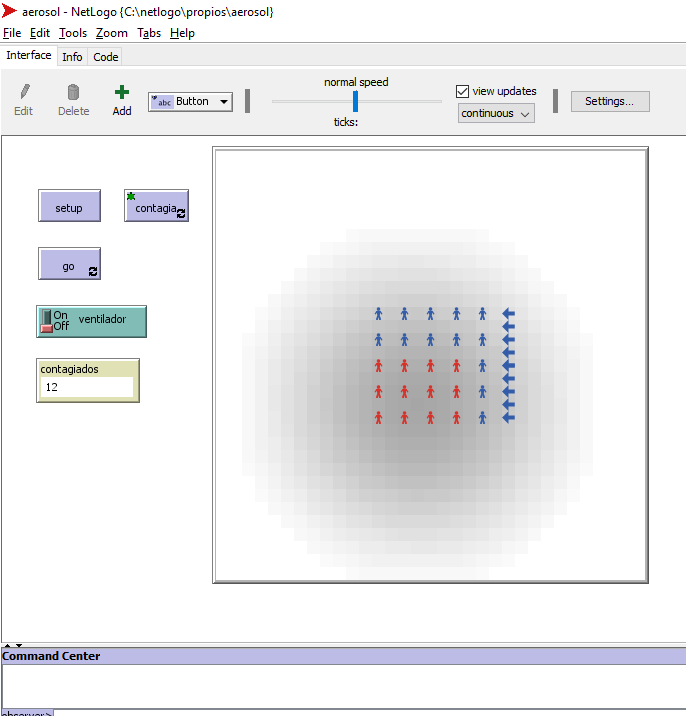Click the bottom-left red person agent
The image size is (686, 716).
378,418
